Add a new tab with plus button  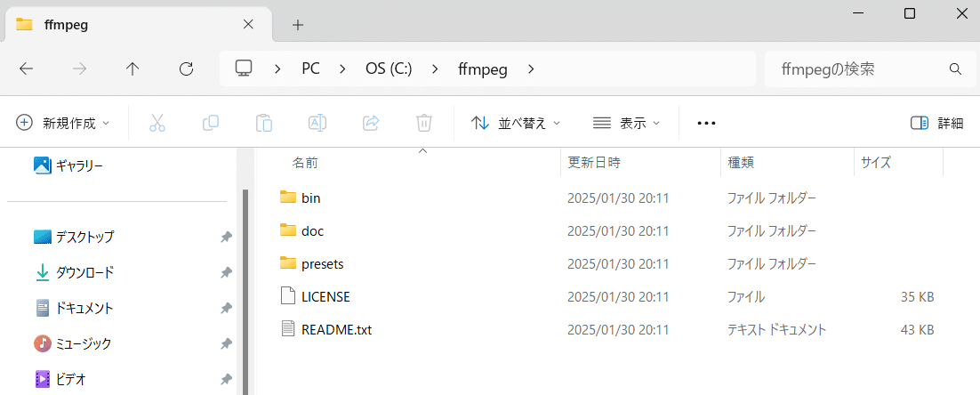pos(298,25)
